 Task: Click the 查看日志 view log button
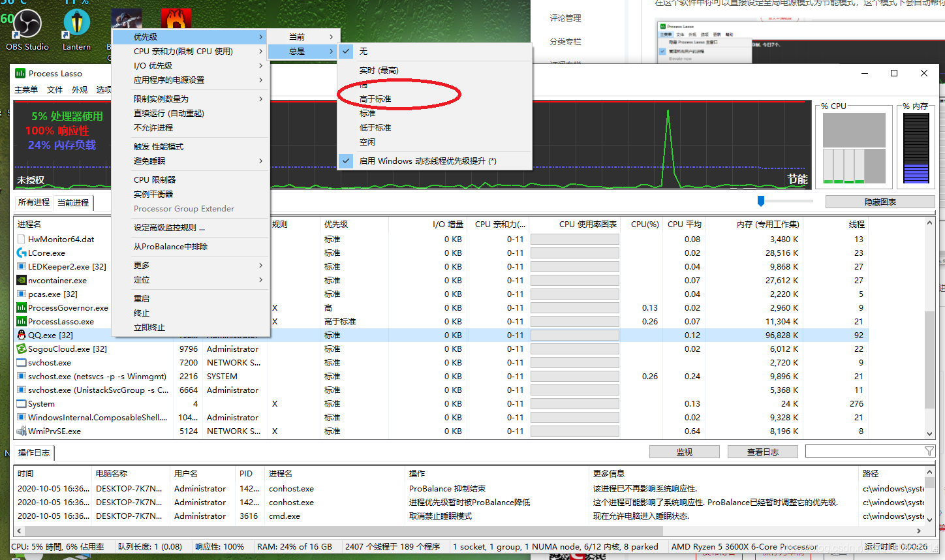point(762,452)
